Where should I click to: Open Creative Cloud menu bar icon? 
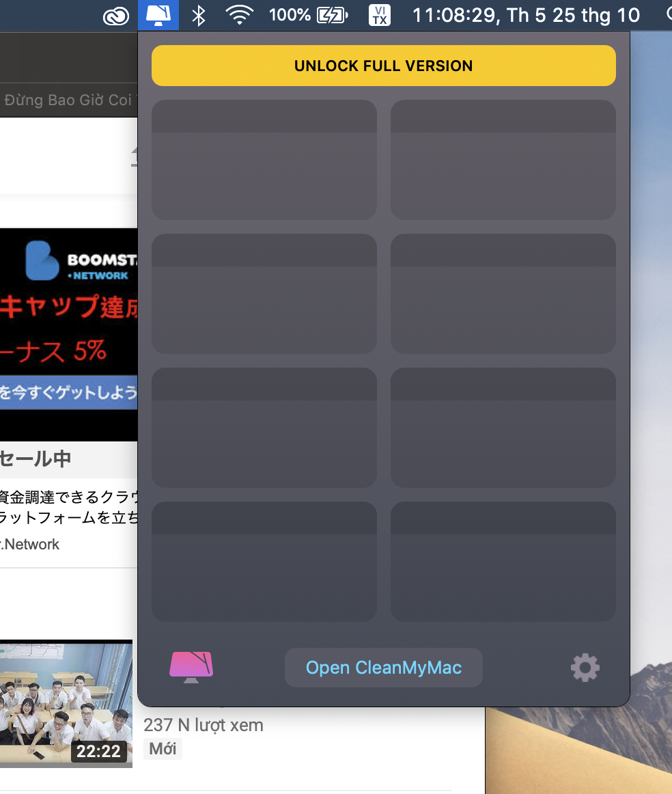[116, 16]
